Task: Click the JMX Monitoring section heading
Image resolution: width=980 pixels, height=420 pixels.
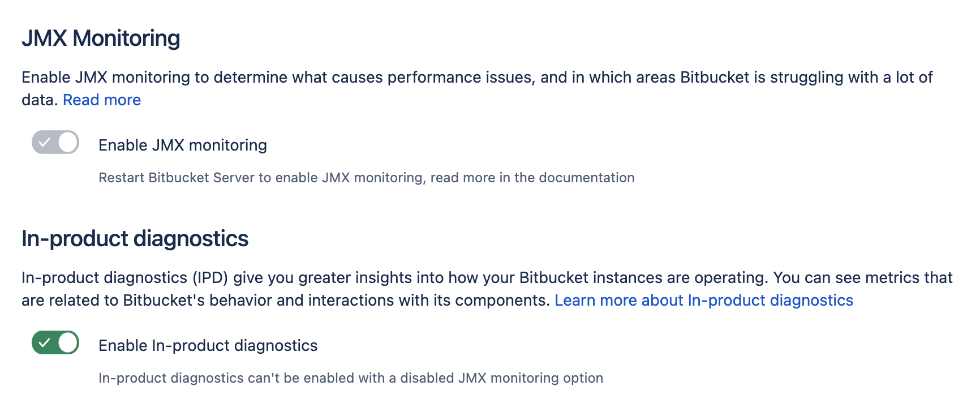Action: click(x=101, y=38)
